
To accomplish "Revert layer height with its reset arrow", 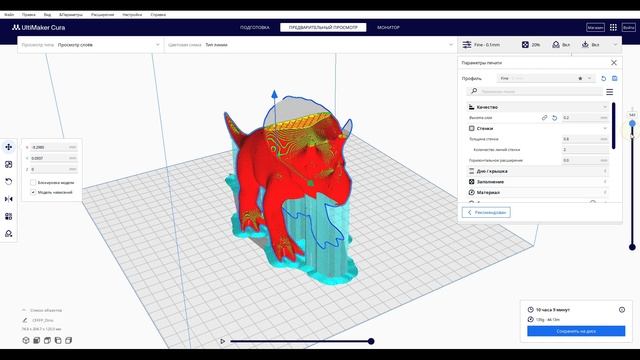I will [554, 118].
